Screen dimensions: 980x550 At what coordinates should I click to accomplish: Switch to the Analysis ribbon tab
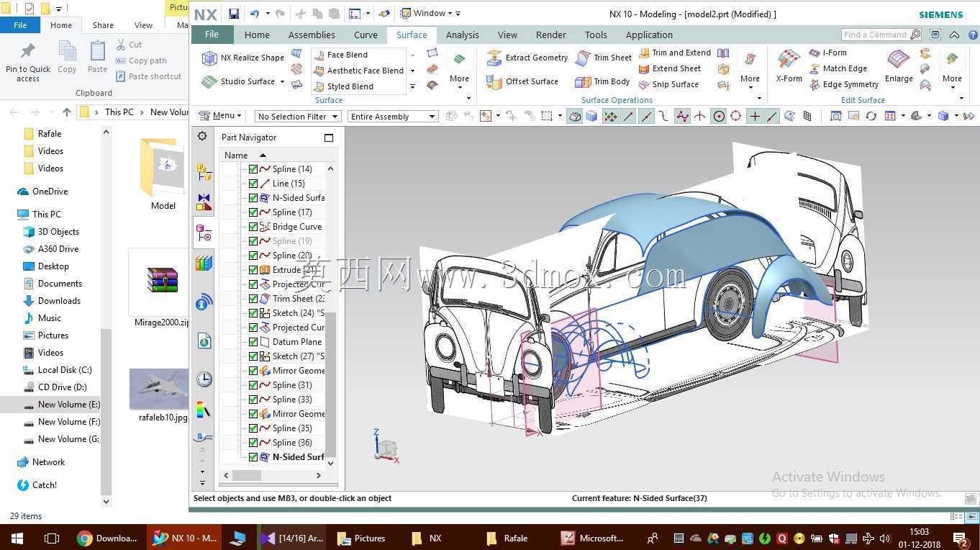tap(462, 35)
